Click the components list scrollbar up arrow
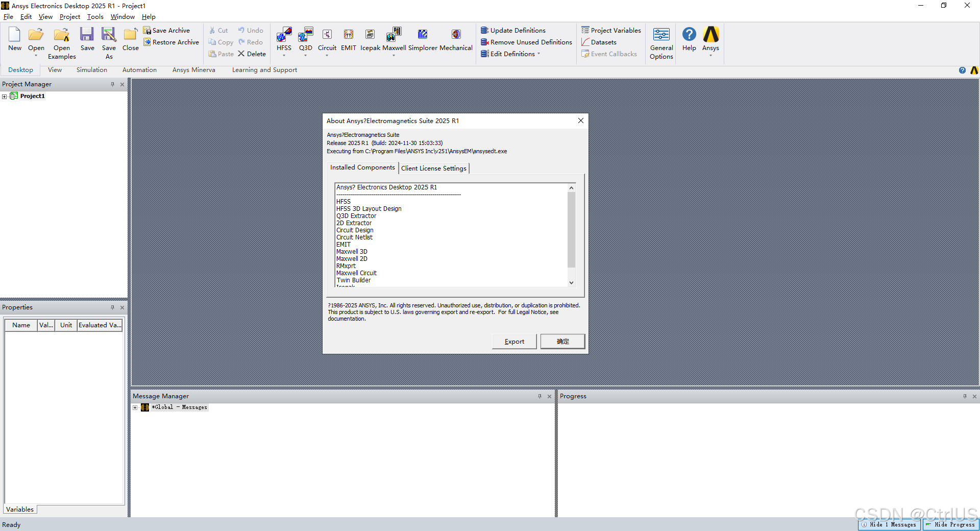The width and height of the screenshot is (980, 531). tap(571, 188)
